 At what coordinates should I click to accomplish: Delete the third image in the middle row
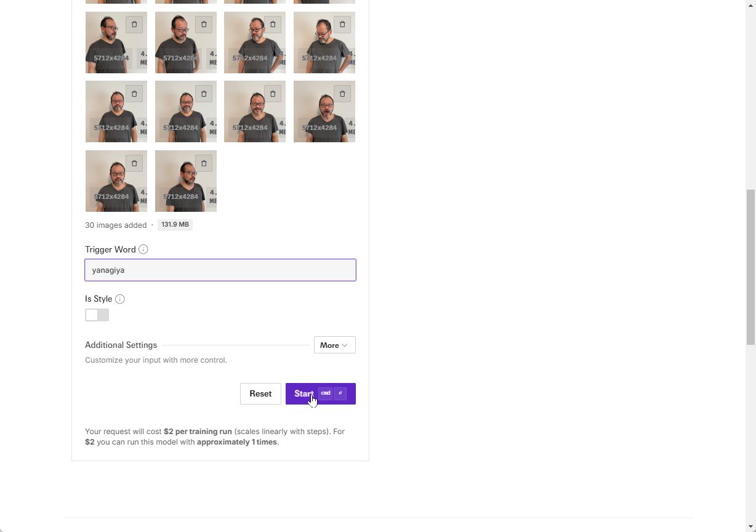tap(273, 94)
